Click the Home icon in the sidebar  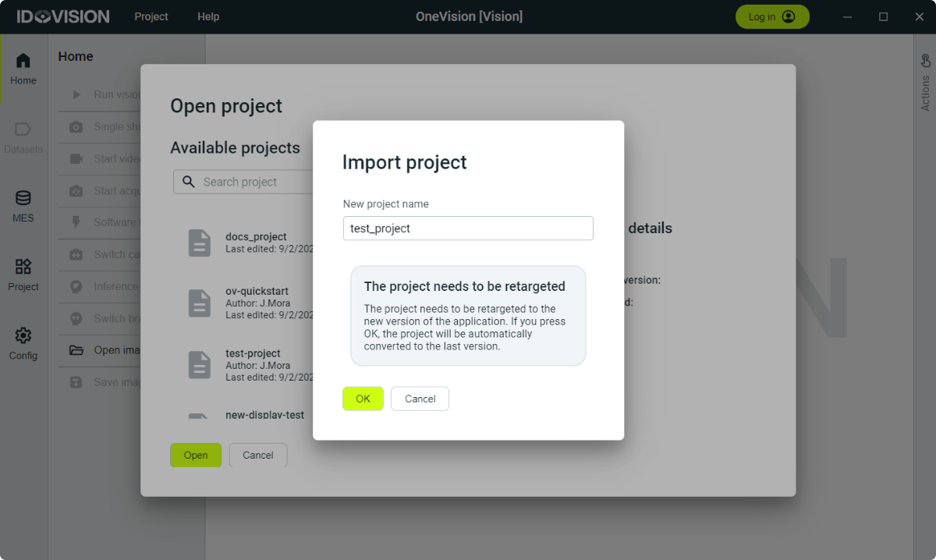(23, 61)
